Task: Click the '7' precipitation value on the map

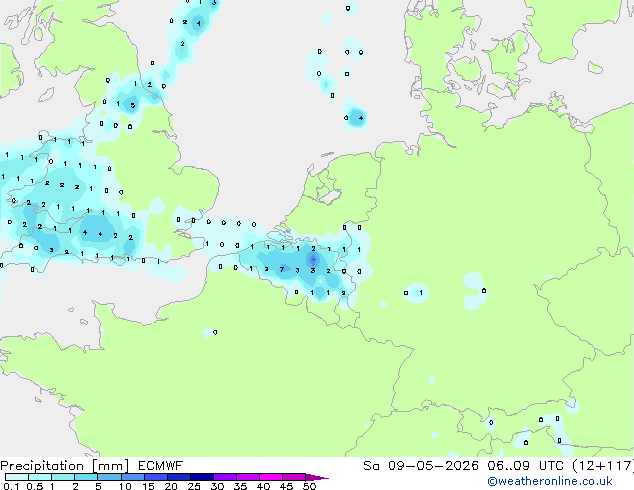Action: 282,269
